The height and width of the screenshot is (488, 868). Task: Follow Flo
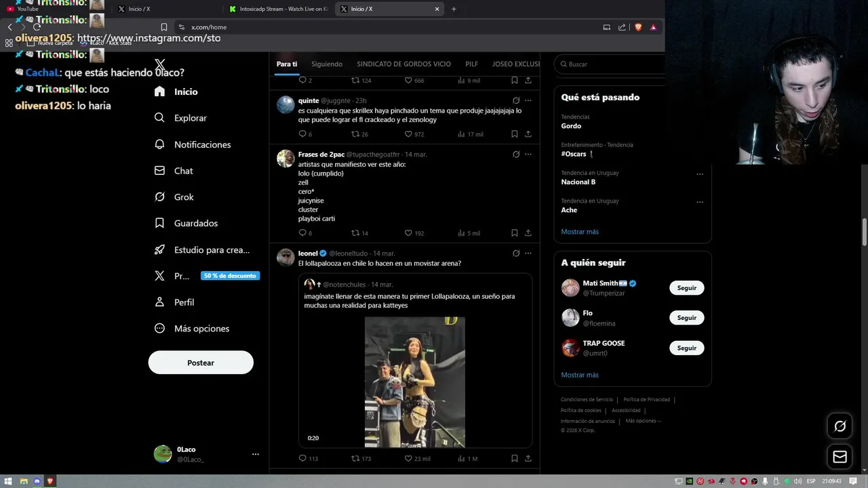click(x=686, y=318)
